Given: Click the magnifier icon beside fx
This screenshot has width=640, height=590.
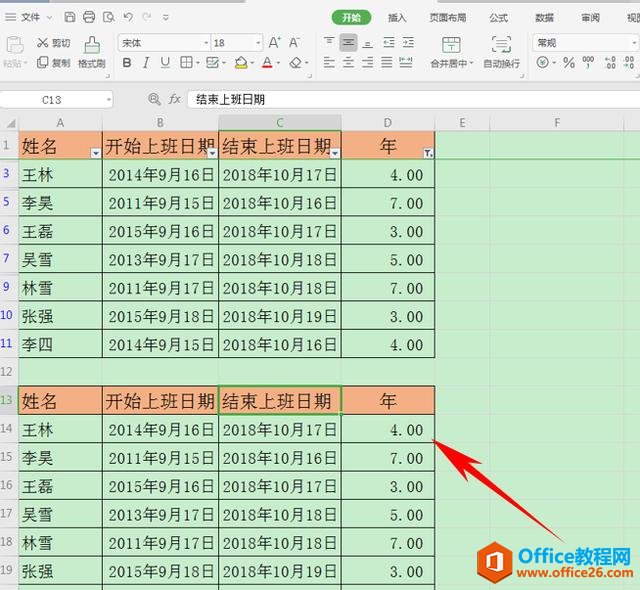Looking at the screenshot, I should [x=154, y=99].
